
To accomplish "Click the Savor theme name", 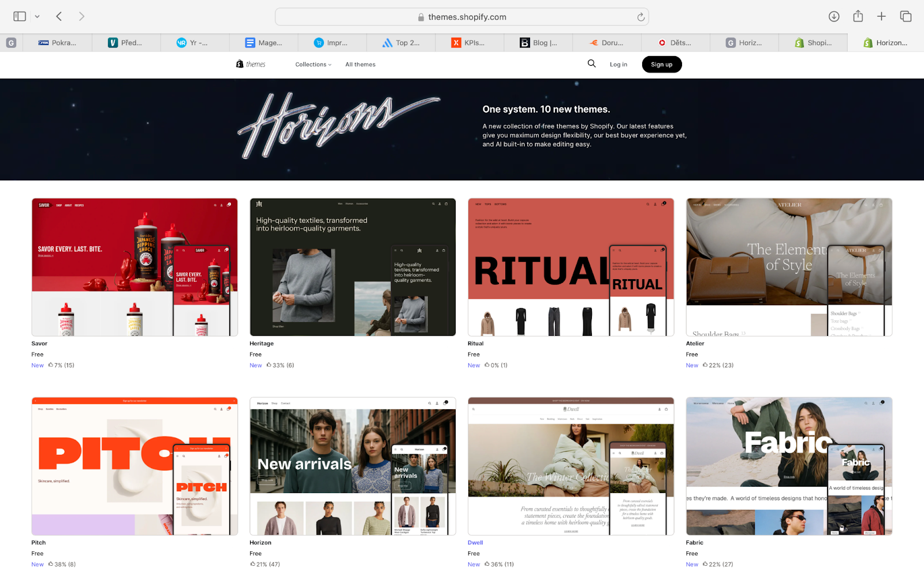I will click(x=39, y=344).
